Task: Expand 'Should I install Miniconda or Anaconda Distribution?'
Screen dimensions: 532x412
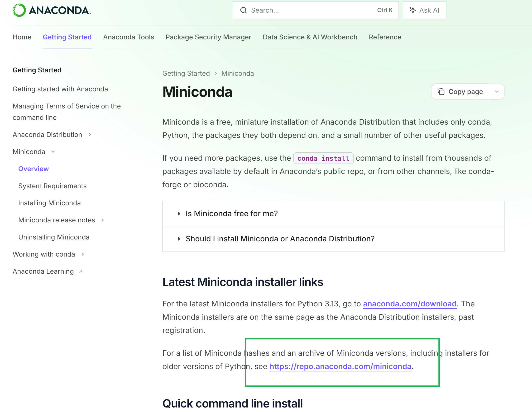Action: click(333, 239)
